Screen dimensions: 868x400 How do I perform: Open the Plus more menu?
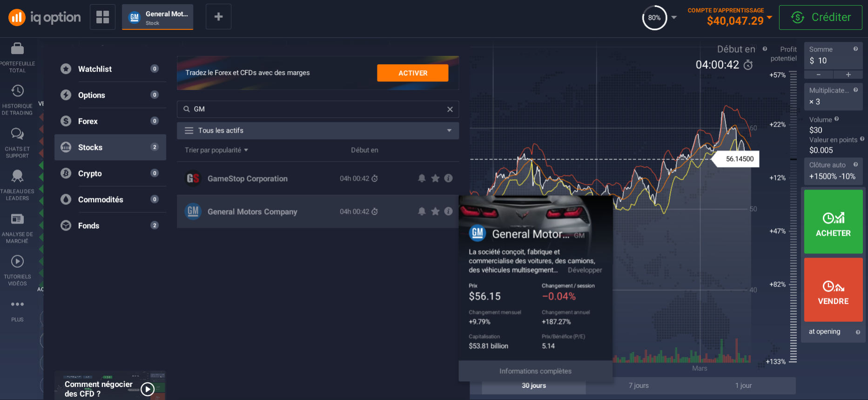pos(18,311)
